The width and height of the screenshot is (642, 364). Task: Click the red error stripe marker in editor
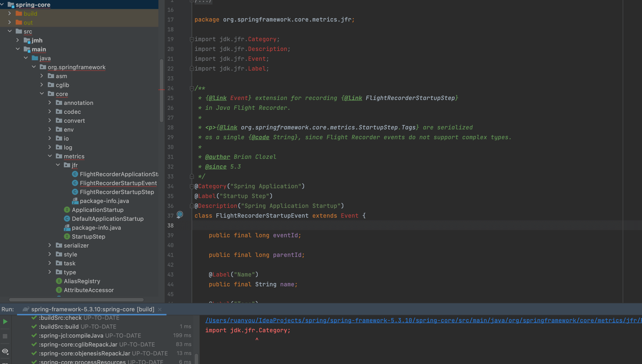click(162, 89)
